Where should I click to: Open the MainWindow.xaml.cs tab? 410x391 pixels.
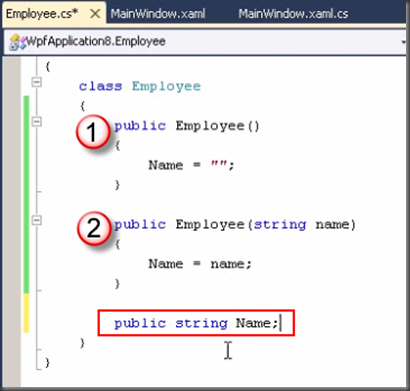[x=293, y=14]
